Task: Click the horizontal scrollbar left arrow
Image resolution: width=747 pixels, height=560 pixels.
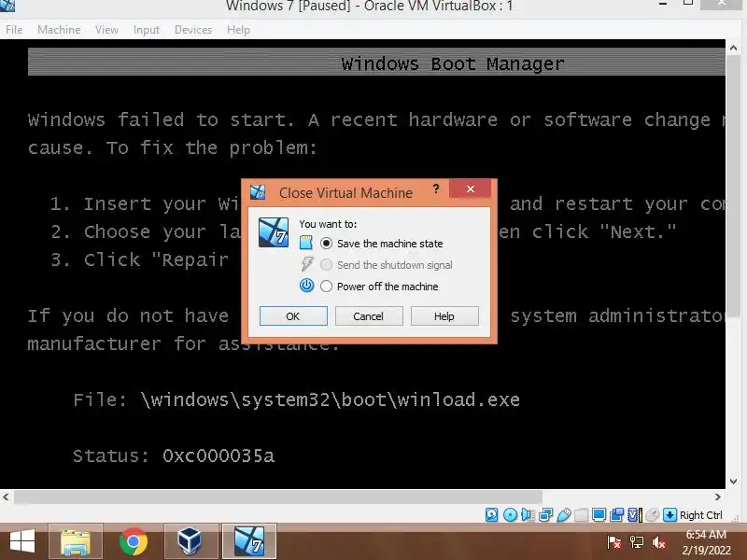Action: pos(6,497)
